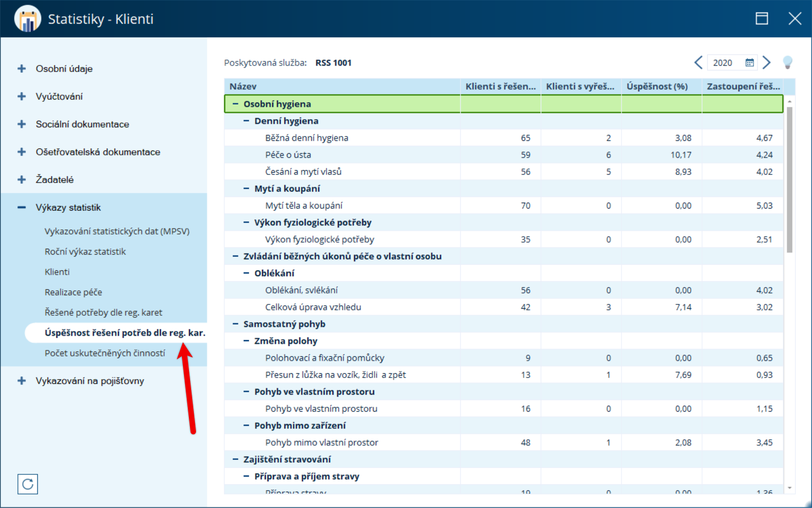The image size is (812, 508).
Task: Go to previous year arrow
Action: (698, 63)
